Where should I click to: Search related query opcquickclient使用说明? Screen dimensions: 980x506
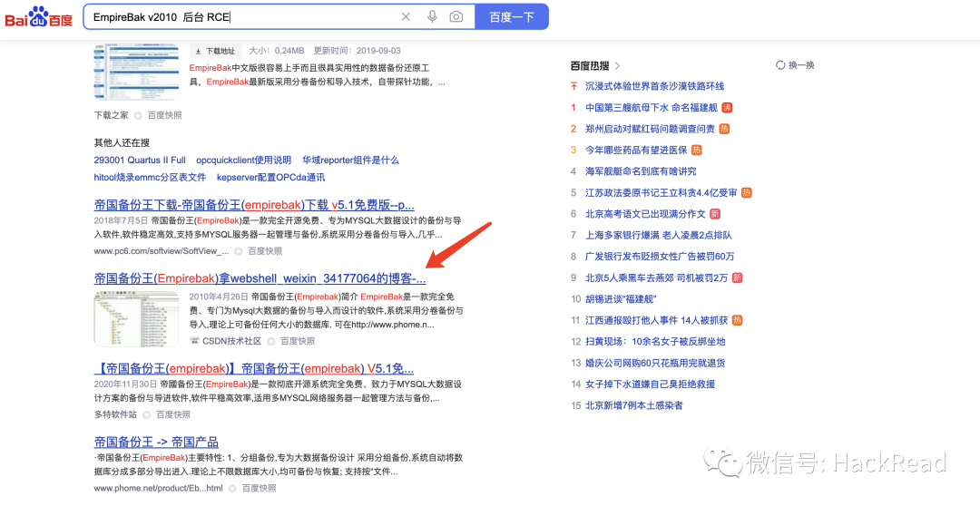pyautogui.click(x=244, y=160)
